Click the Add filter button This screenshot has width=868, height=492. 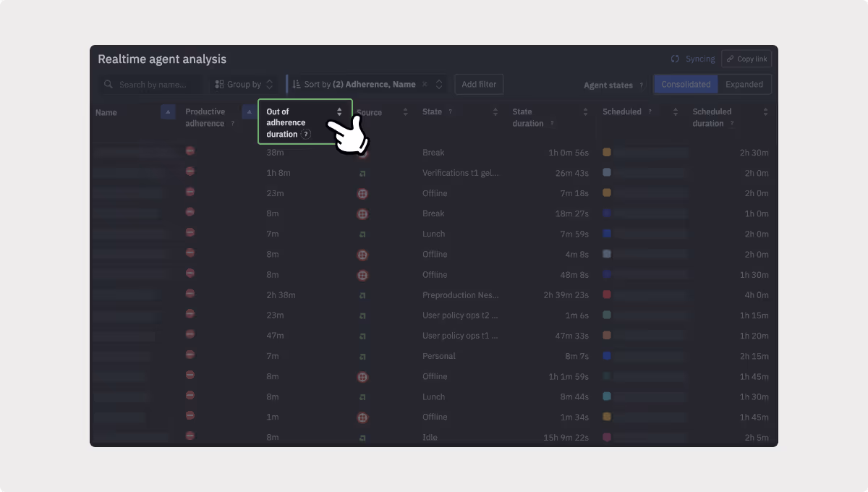(x=479, y=84)
